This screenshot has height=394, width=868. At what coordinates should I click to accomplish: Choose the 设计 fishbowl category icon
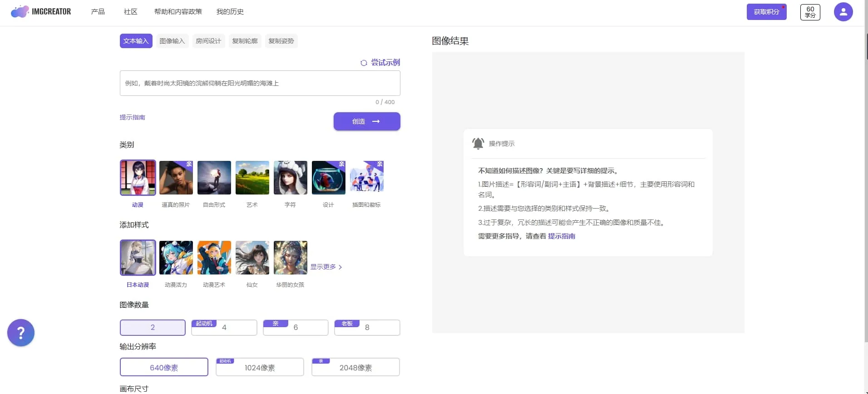tap(329, 178)
